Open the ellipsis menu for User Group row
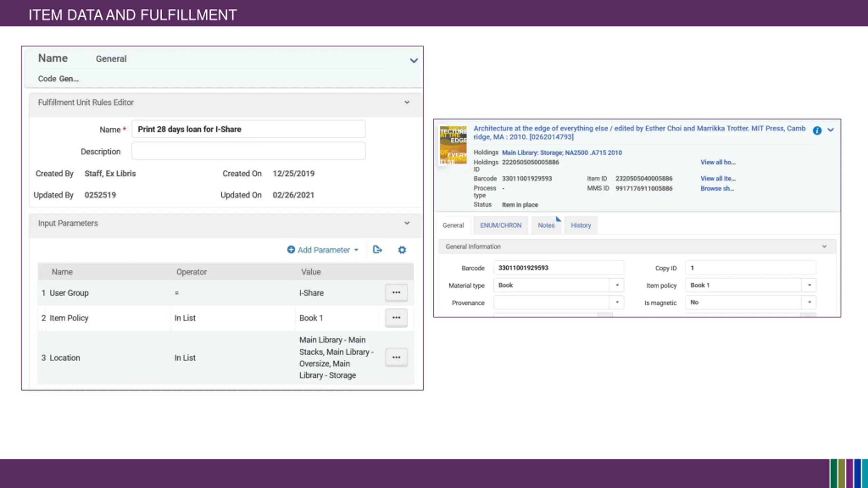This screenshot has height=488, width=868. coord(396,292)
